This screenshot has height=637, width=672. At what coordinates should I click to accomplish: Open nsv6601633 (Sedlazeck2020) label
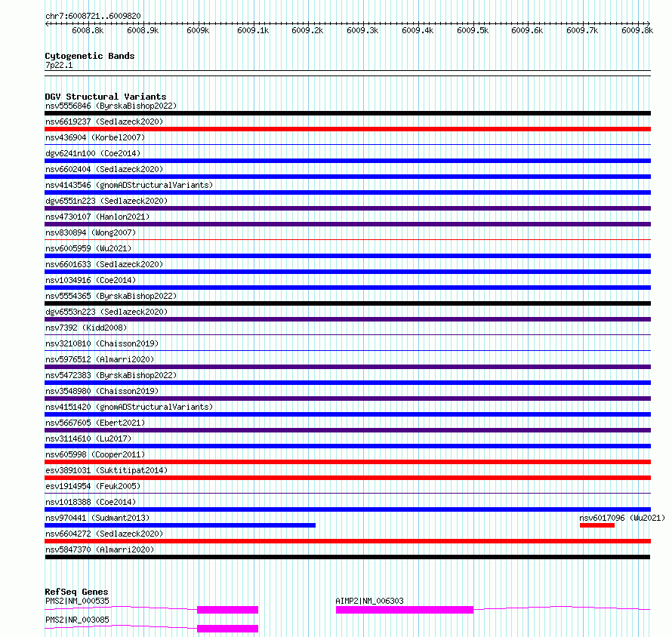click(104, 264)
